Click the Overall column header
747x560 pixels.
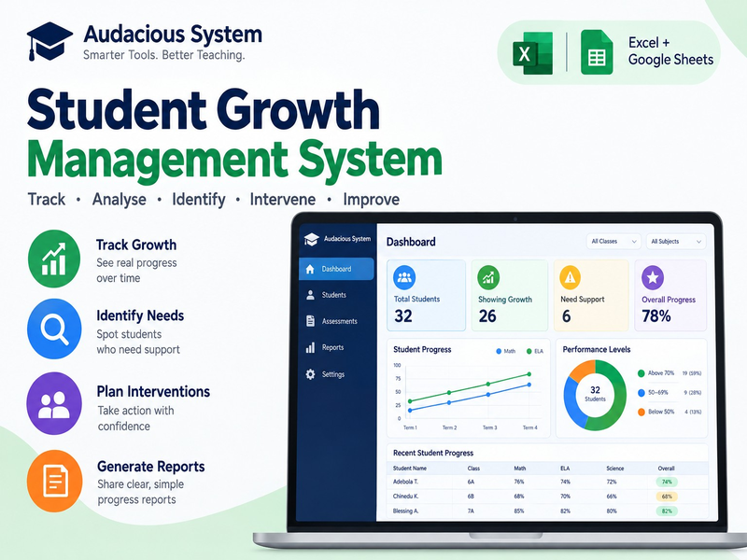point(666,469)
